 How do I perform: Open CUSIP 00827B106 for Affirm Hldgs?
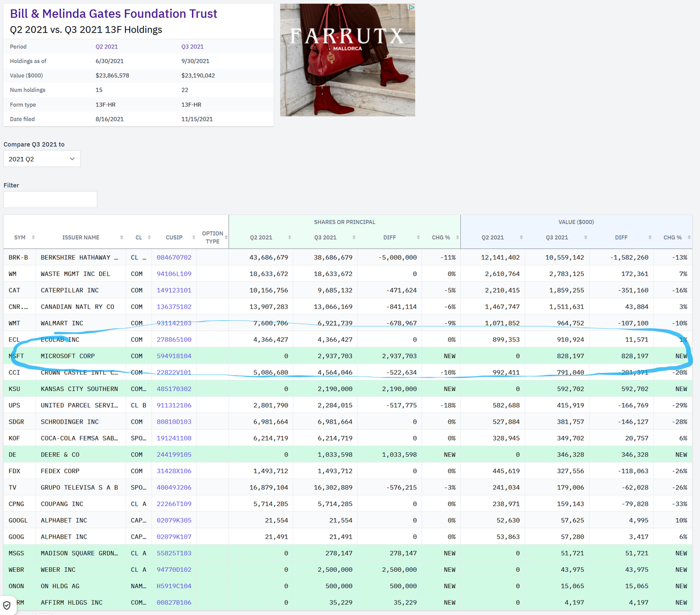click(174, 603)
